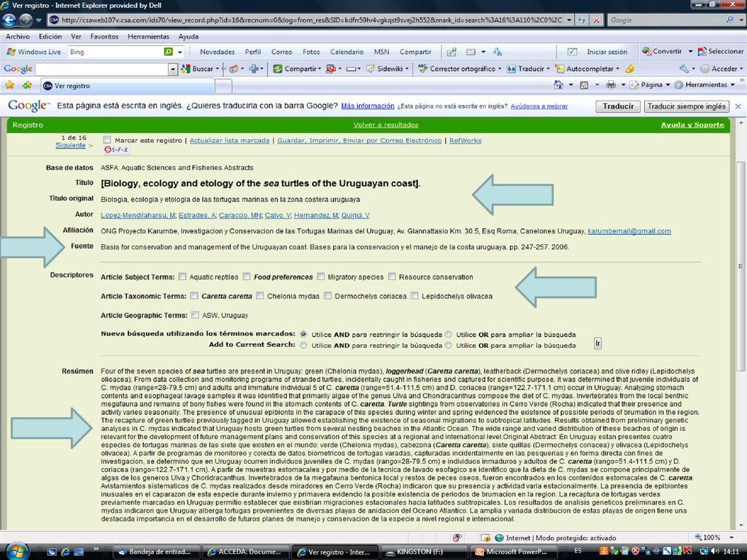
Task: Select AND radio for Nueva búsqueda
Action: tap(303, 334)
